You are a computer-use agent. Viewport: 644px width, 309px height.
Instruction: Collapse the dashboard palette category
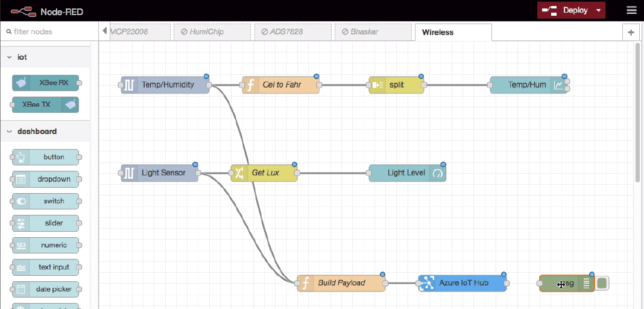pos(10,132)
